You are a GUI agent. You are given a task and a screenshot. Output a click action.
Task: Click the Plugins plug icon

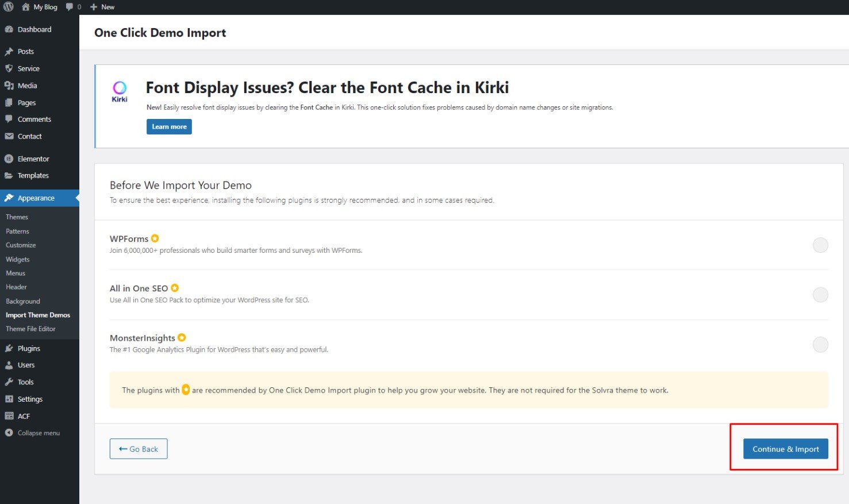(x=9, y=348)
